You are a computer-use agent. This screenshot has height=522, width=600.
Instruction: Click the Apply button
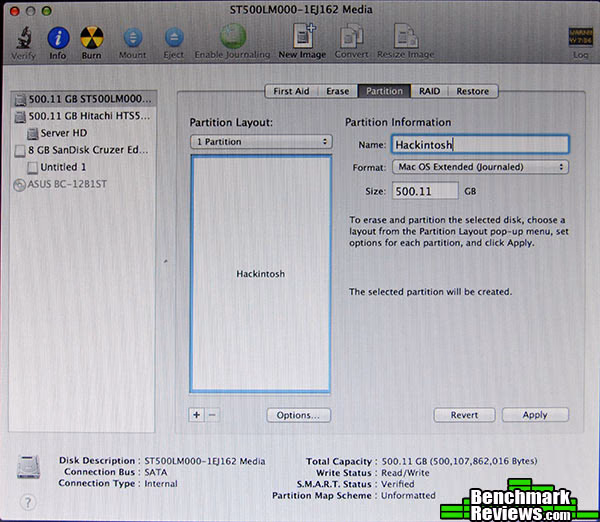535,415
